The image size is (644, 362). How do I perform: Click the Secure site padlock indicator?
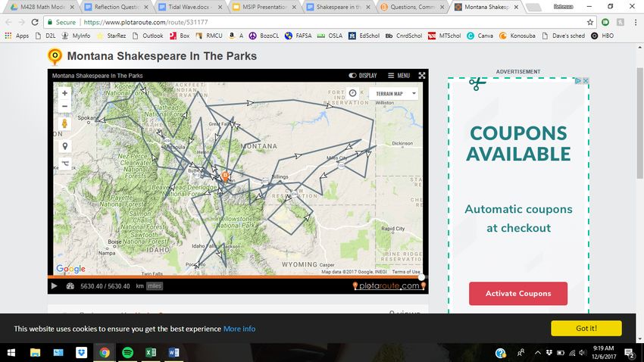coord(62,22)
